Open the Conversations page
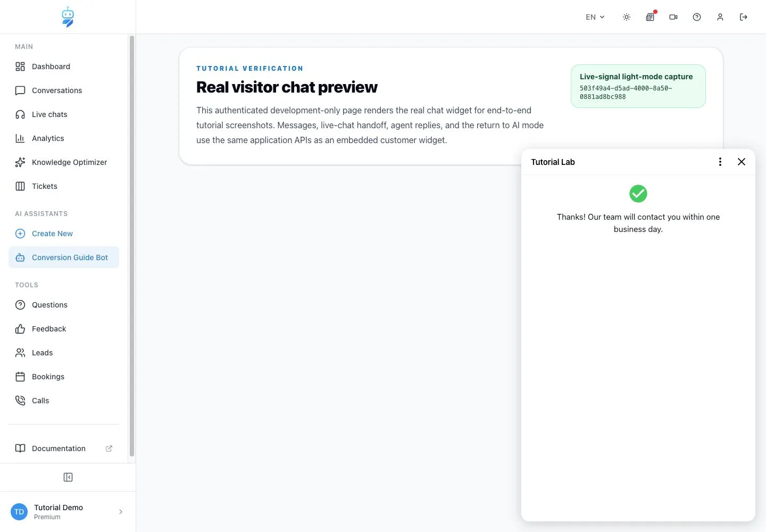This screenshot has height=532, width=766. click(64, 90)
